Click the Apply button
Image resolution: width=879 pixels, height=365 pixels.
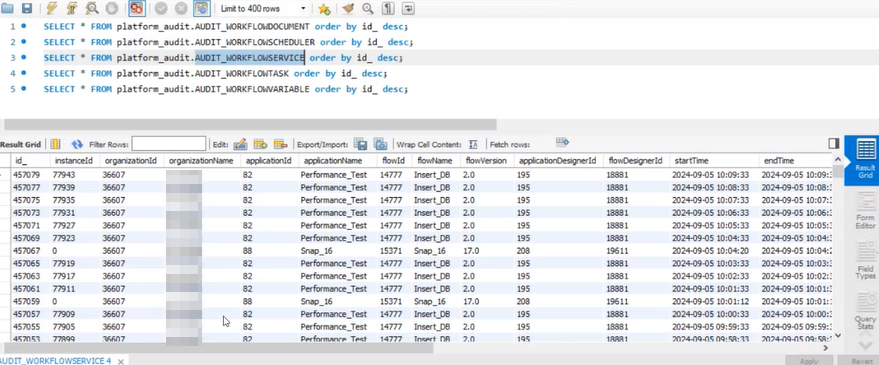[x=809, y=361]
